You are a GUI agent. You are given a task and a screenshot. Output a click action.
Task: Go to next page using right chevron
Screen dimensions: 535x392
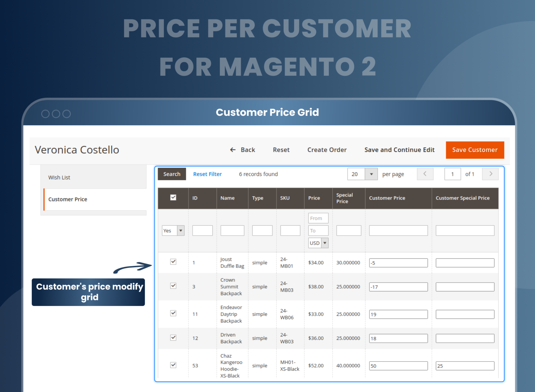490,174
